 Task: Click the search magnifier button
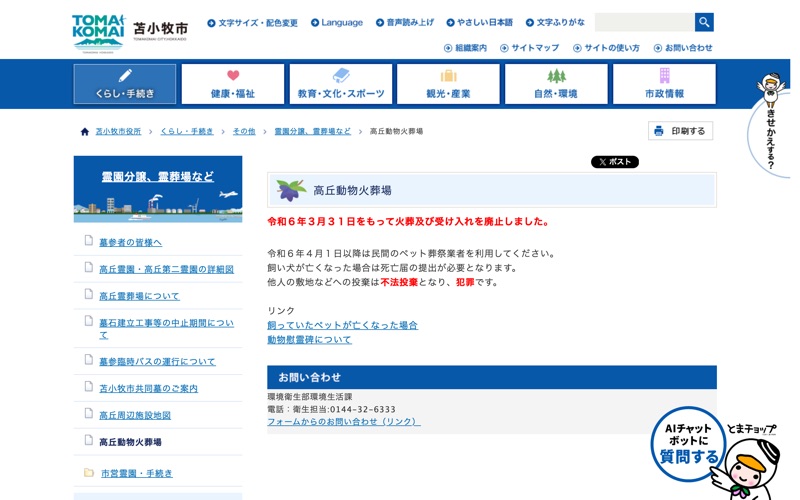[x=704, y=22]
